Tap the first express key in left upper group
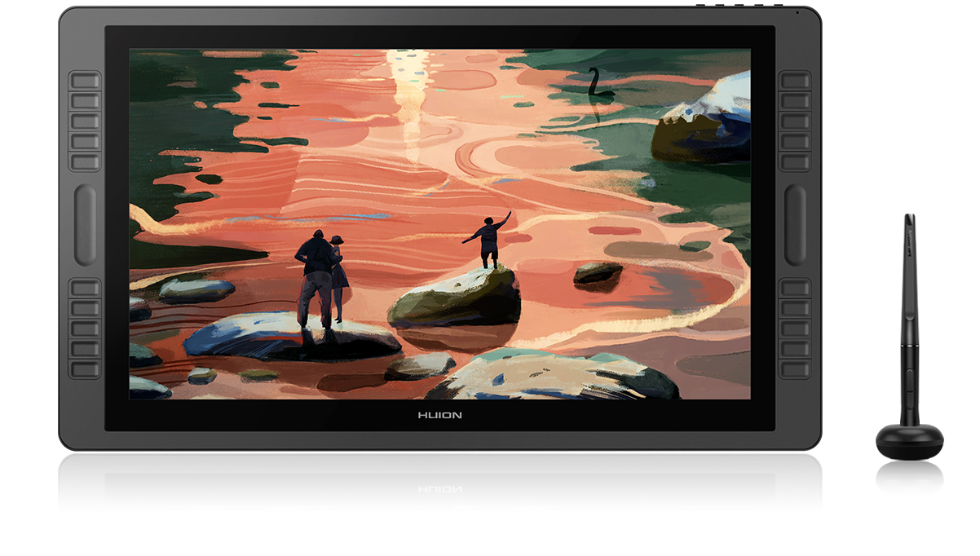The height and width of the screenshot is (556, 980). click(85, 80)
